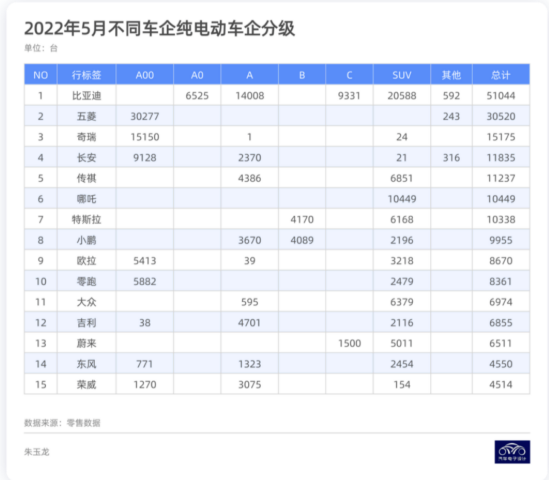Click the 零跑 row label
549x480 pixels.
[86, 281]
